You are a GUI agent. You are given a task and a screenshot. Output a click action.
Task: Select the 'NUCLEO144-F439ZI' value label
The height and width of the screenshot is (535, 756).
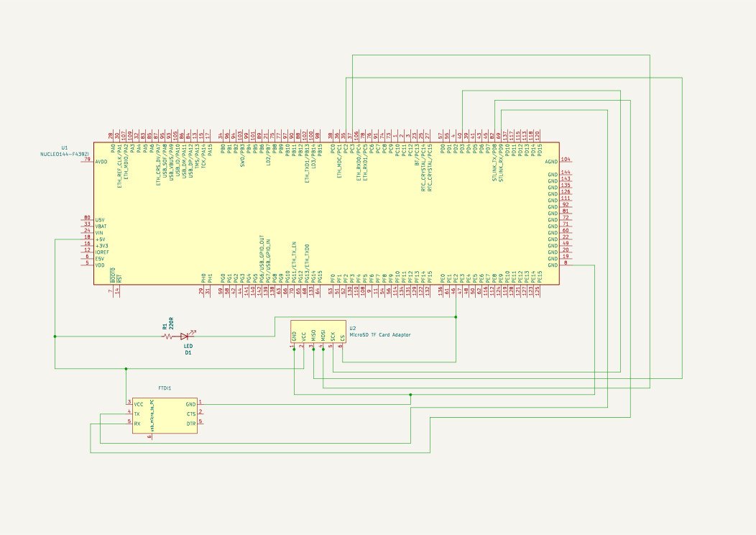click(65, 154)
